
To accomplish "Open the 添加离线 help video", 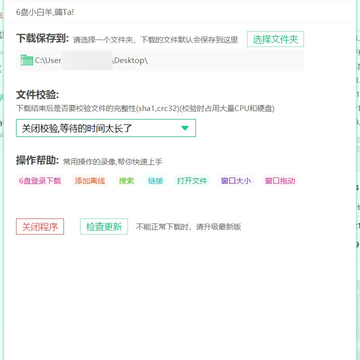I will pos(90,181).
